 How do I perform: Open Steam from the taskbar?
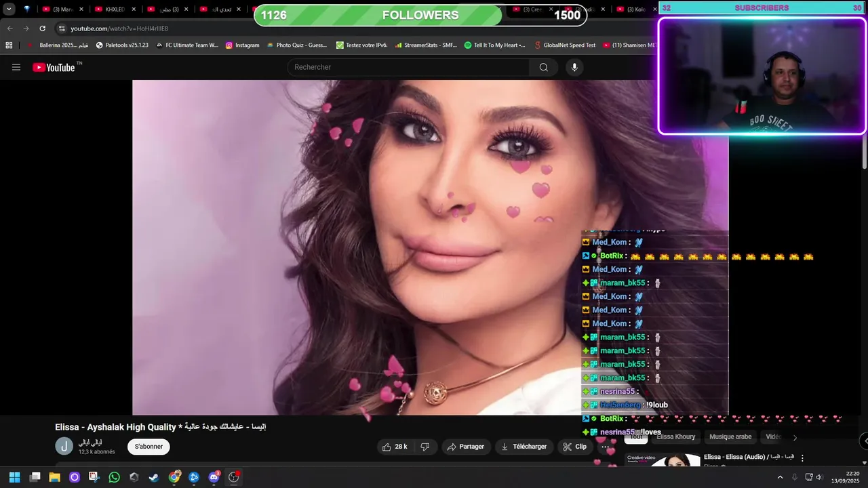coord(154,477)
